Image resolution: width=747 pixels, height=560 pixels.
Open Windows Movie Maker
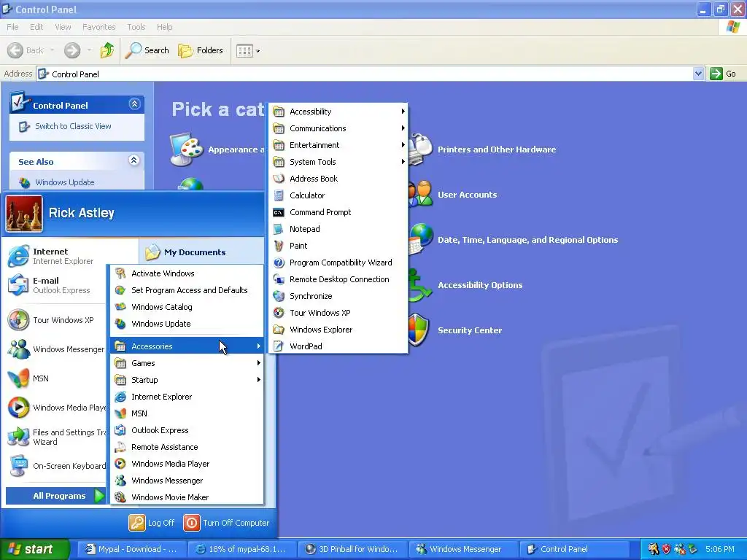click(187, 497)
